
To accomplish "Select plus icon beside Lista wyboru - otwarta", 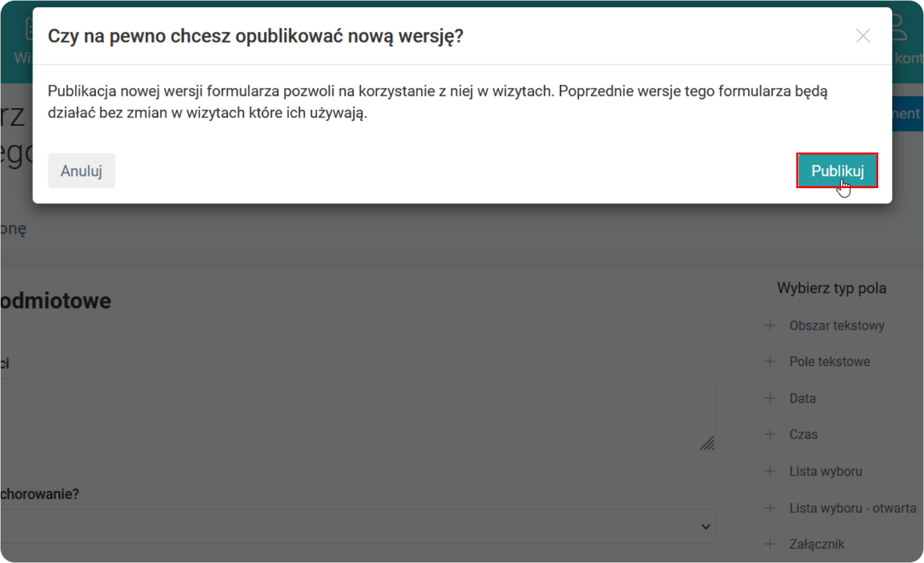I will pos(770,508).
